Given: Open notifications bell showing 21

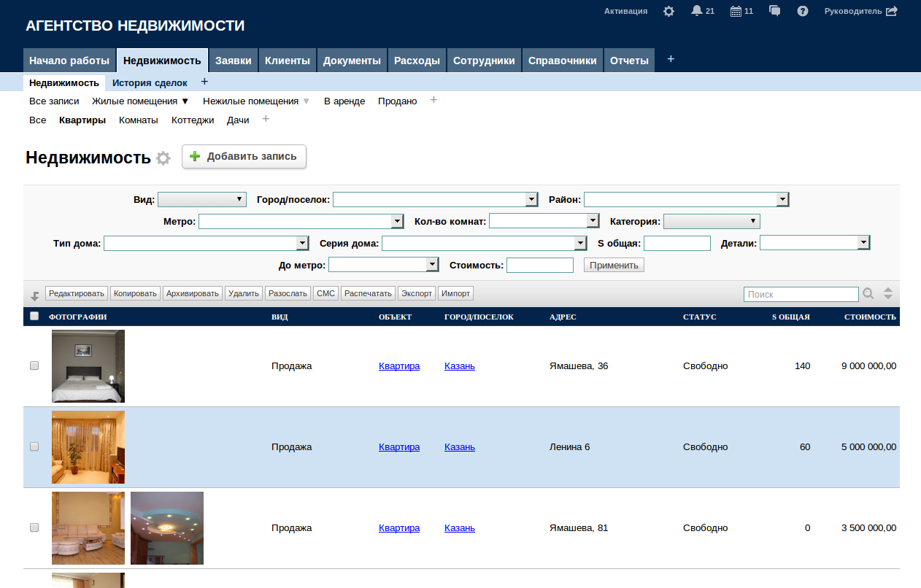Looking at the screenshot, I should [x=697, y=11].
